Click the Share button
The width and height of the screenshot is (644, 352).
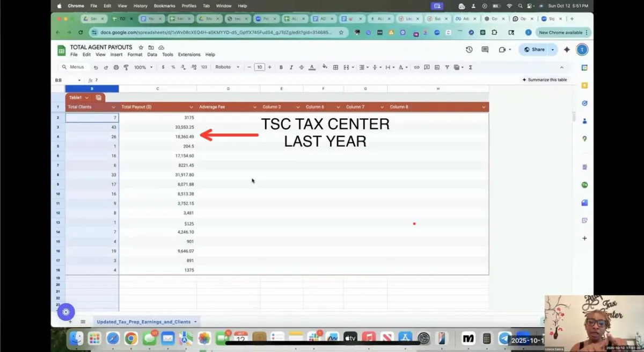(x=534, y=49)
